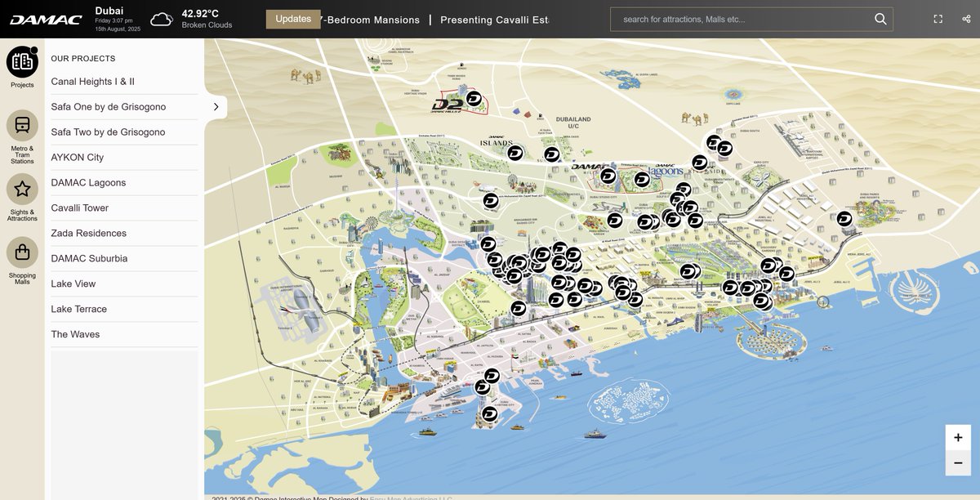Open Canal Heights I & II project
Image resolution: width=980 pixels, height=500 pixels.
pos(125,82)
